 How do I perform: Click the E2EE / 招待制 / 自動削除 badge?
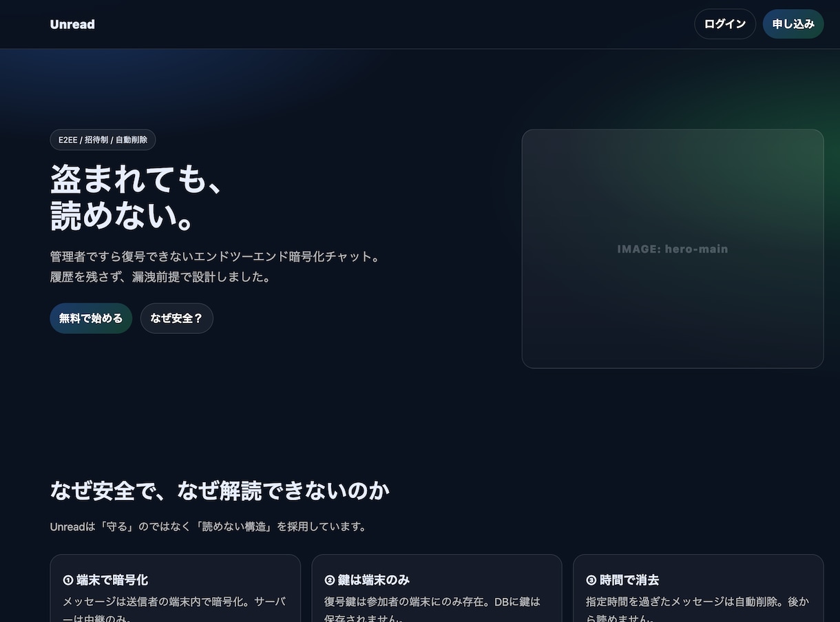pyautogui.click(x=103, y=140)
